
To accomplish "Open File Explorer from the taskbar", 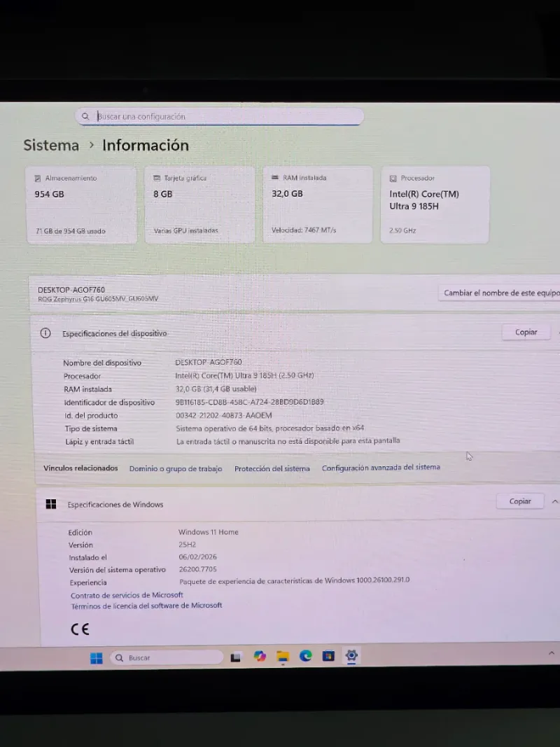I will coord(283,657).
